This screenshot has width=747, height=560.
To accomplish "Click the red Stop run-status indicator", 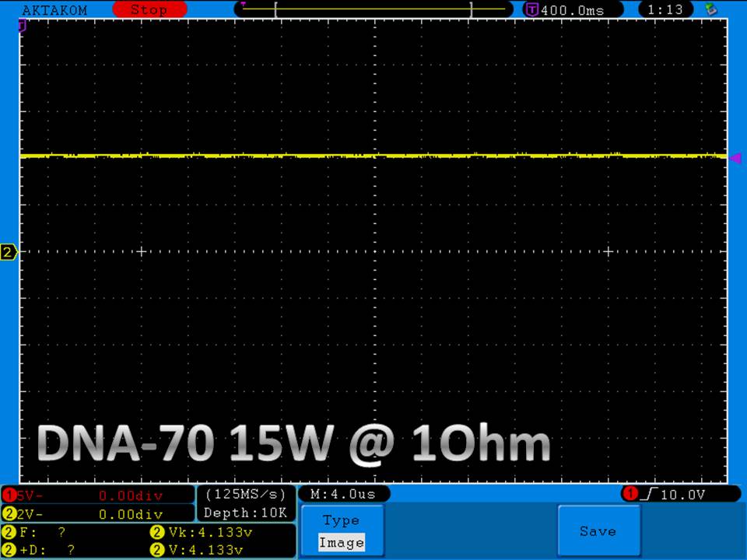I will tap(148, 10).
